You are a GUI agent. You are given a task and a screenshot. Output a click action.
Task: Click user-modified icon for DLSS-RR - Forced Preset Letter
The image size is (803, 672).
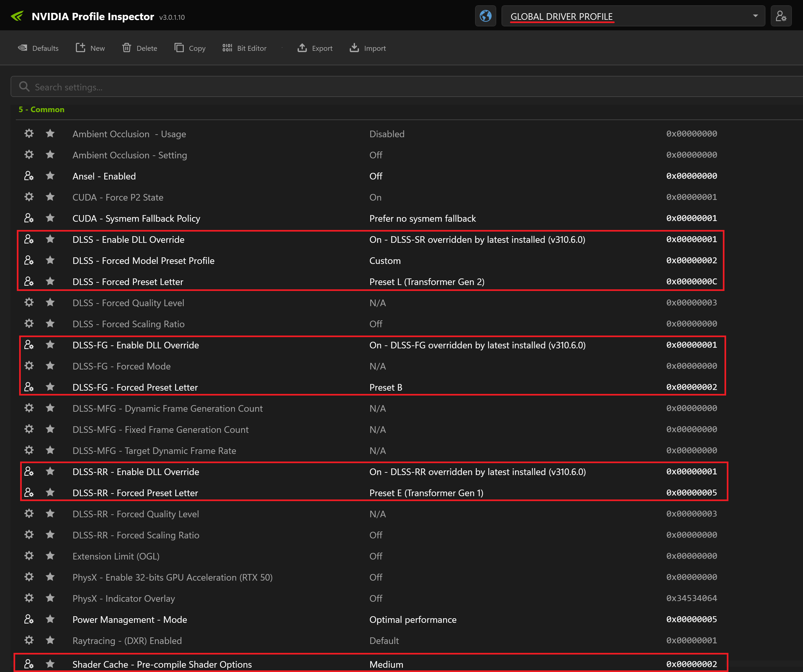(29, 493)
